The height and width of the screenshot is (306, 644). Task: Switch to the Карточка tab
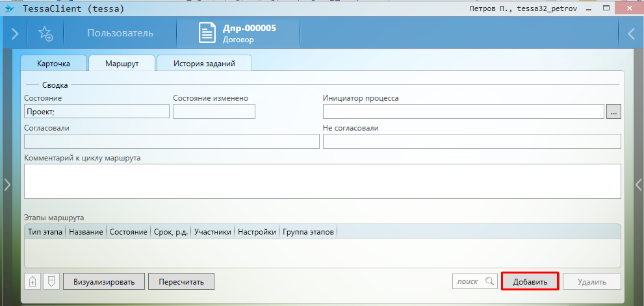click(x=53, y=64)
